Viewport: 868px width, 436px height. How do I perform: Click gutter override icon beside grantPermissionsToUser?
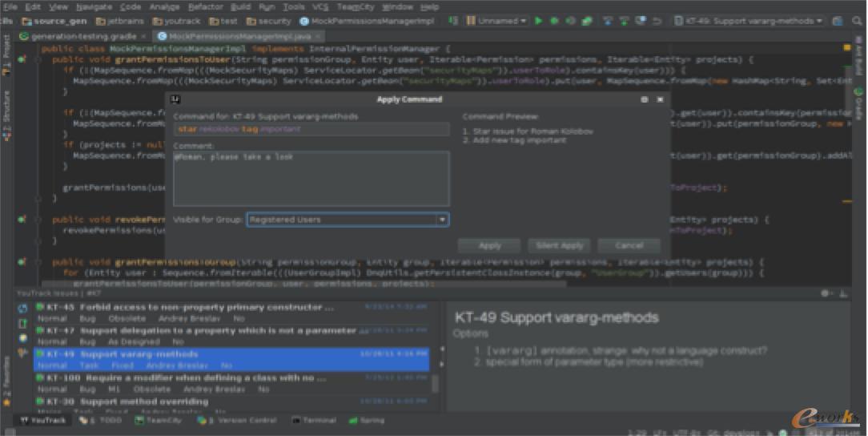(22, 59)
